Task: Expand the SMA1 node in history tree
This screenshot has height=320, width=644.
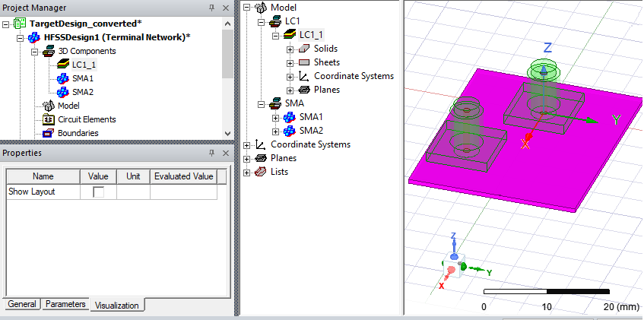Action: pos(275,119)
